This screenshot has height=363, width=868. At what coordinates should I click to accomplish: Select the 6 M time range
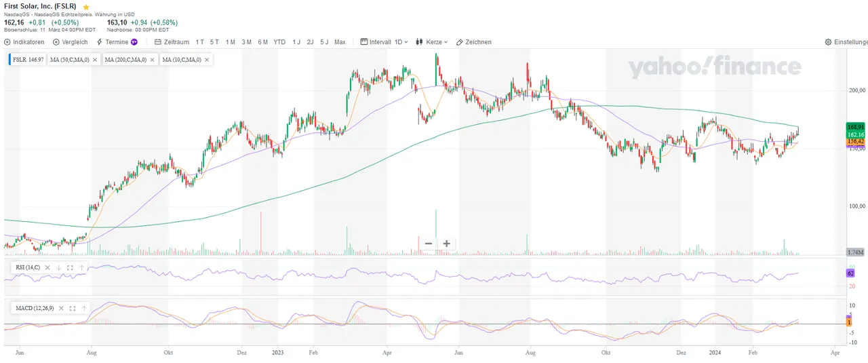(263, 42)
